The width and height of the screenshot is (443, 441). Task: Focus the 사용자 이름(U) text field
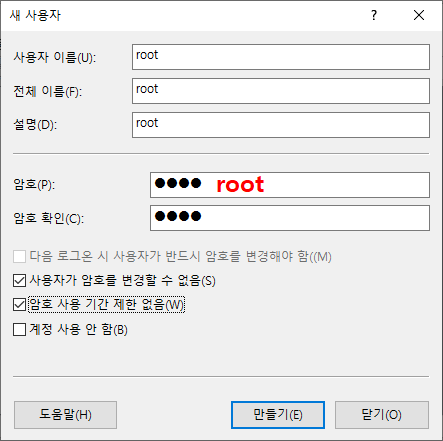tap(281, 57)
